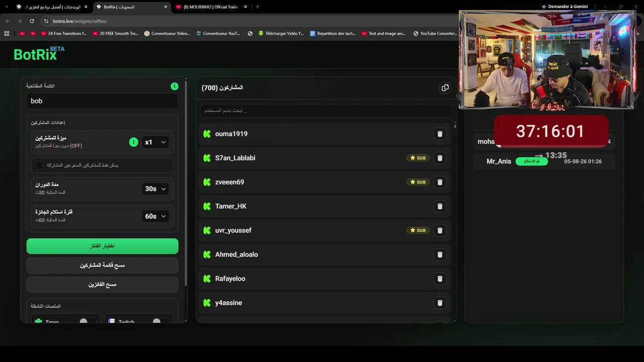Click the info icon beside the x1 multiplier
The width and height of the screenshot is (644, 362).
click(133, 142)
